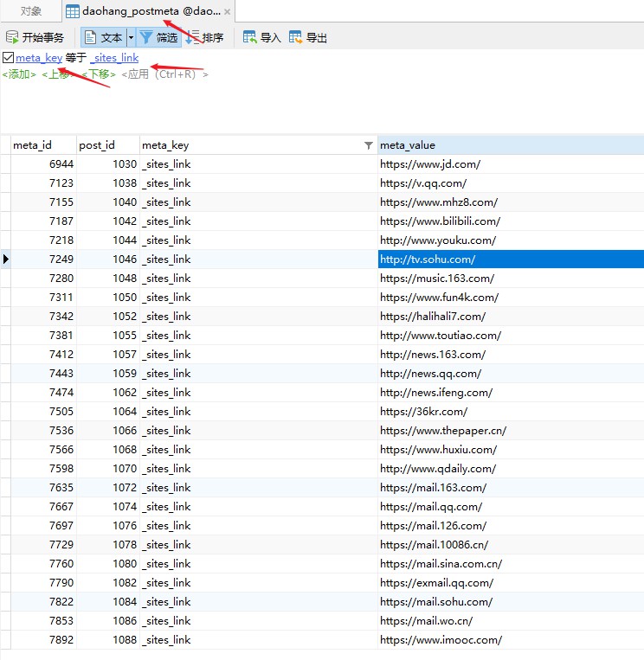The image size is (644, 660).
Task: Select the cell https://v.qq.com/
Action: pyautogui.click(x=511, y=183)
